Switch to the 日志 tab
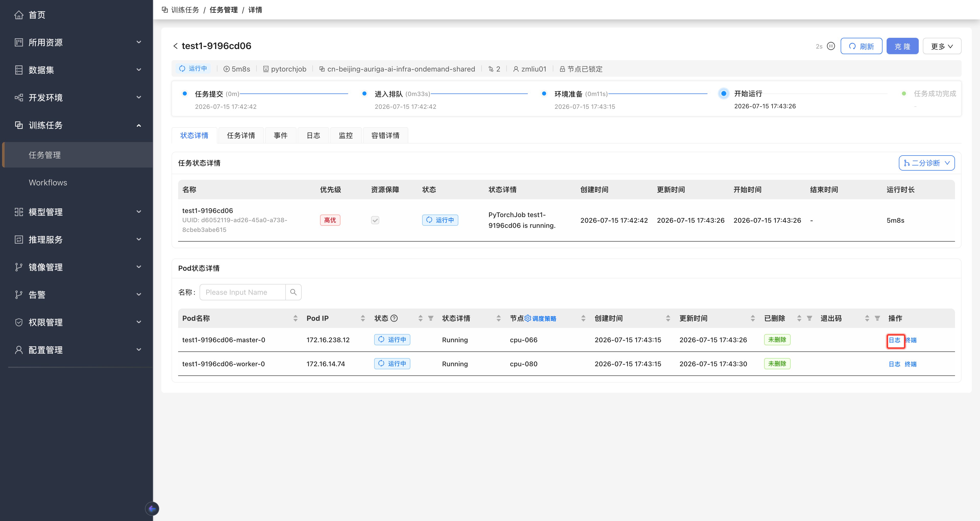Image resolution: width=980 pixels, height=521 pixels. 313,135
